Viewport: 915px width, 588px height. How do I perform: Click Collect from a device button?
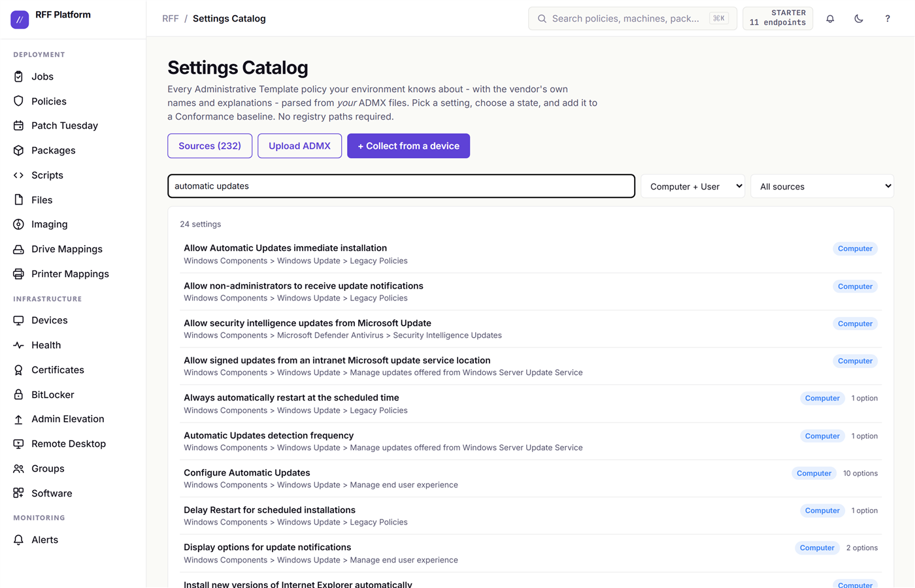408,146
